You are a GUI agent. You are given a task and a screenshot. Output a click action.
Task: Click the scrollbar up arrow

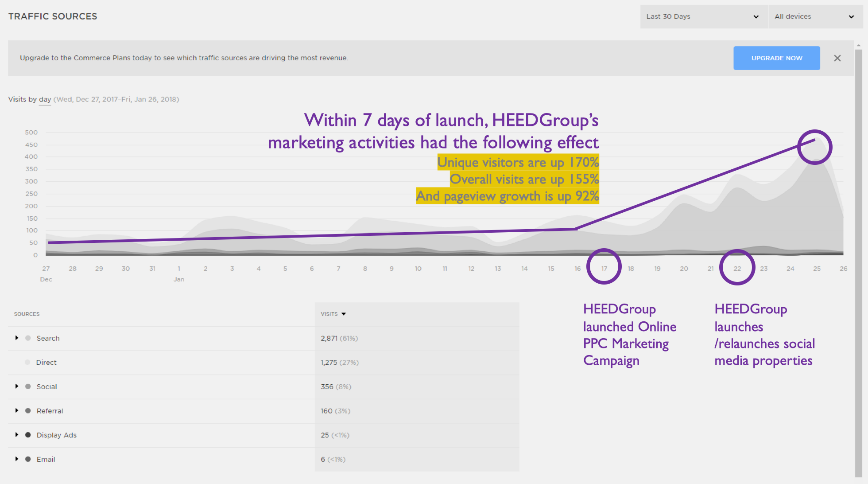859,45
